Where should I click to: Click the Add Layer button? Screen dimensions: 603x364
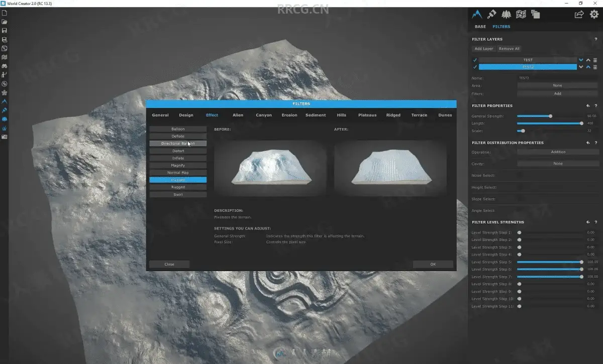[484, 49]
